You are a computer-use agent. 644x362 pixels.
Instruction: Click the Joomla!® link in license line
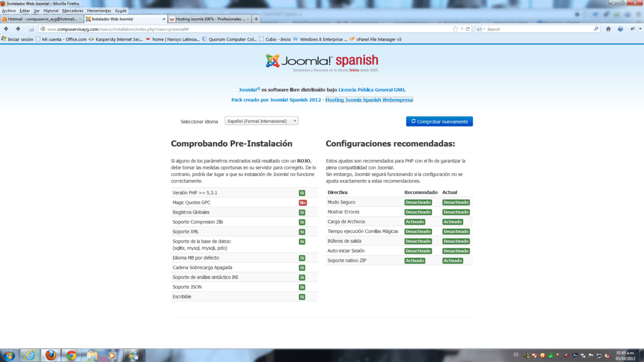point(249,90)
